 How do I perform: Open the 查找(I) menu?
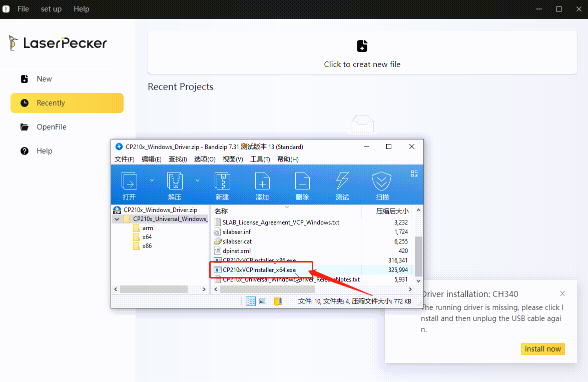click(178, 159)
